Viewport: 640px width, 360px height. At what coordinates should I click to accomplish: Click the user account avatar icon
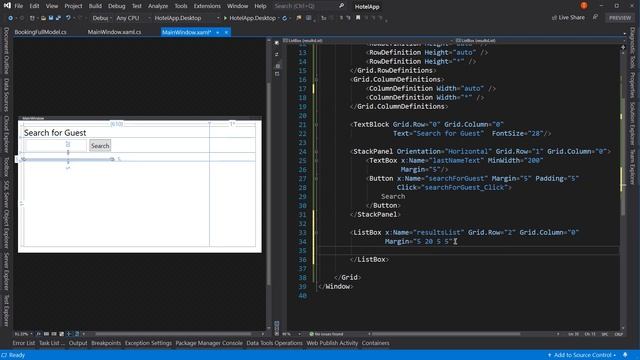584,6
